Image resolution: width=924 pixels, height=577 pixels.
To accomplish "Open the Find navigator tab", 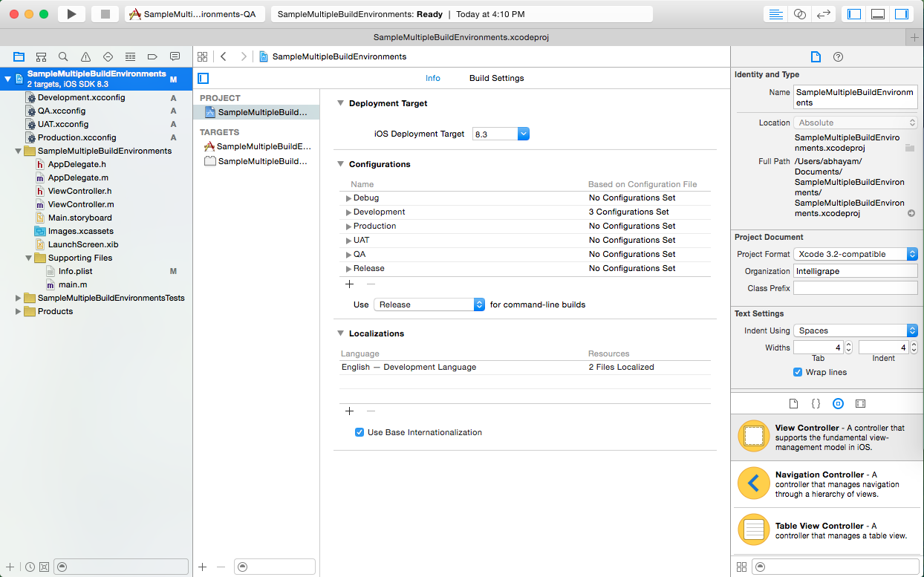I will [x=63, y=56].
